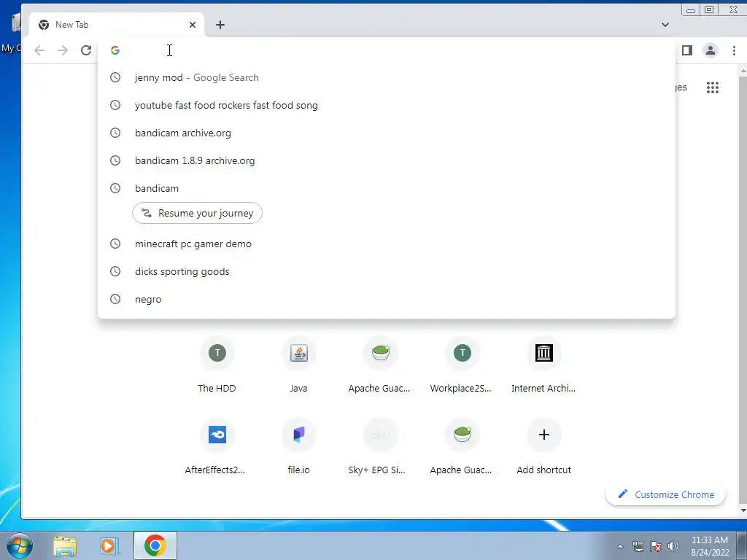This screenshot has width=747, height=560.
Task: Open the Internet Archive shortcut
Action: click(x=543, y=365)
